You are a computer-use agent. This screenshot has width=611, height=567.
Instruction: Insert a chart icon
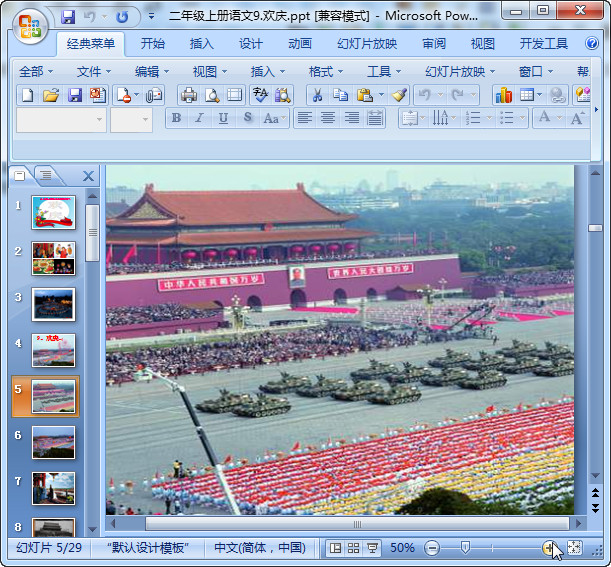503,95
